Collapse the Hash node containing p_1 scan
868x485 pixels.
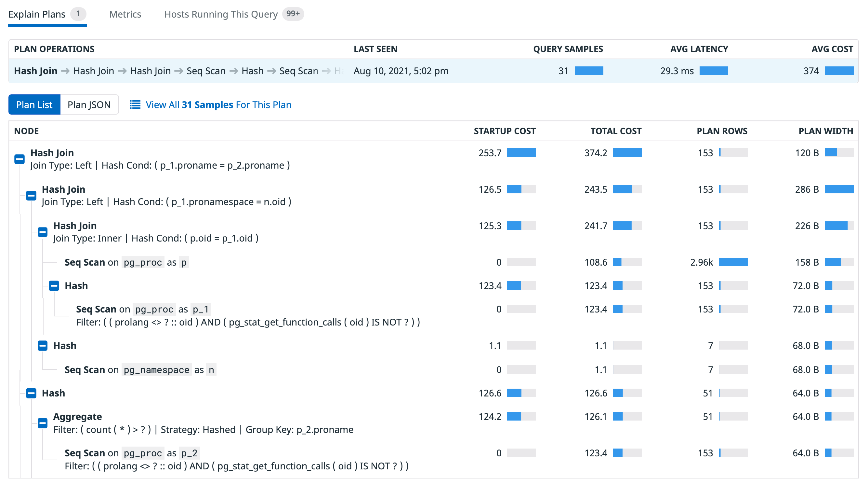(54, 286)
